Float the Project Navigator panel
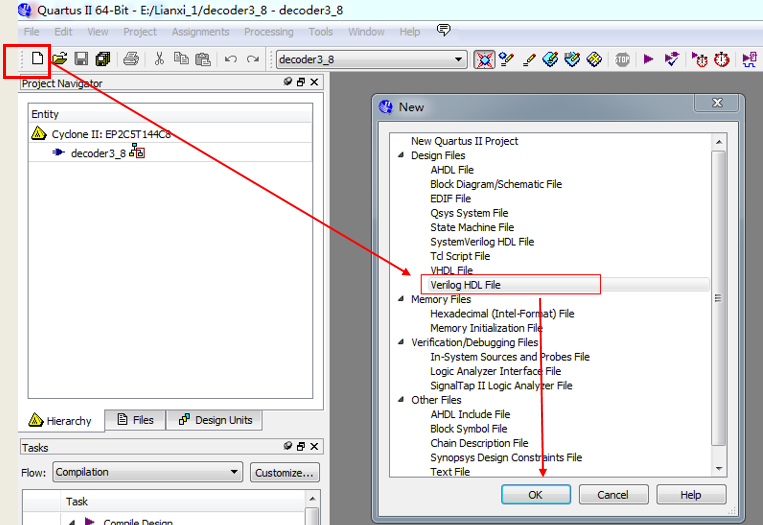763x525 pixels. (x=301, y=82)
